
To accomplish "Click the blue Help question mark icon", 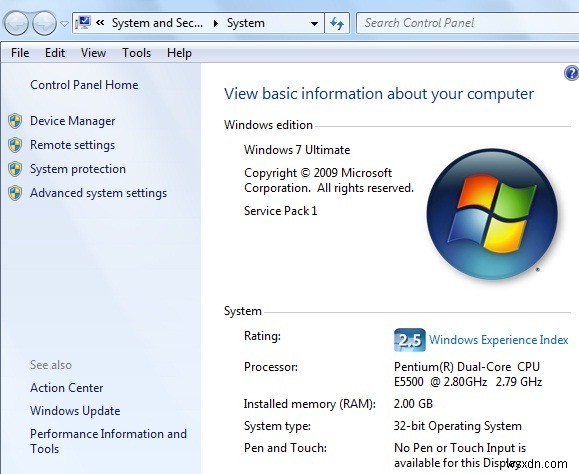I will coord(572,73).
